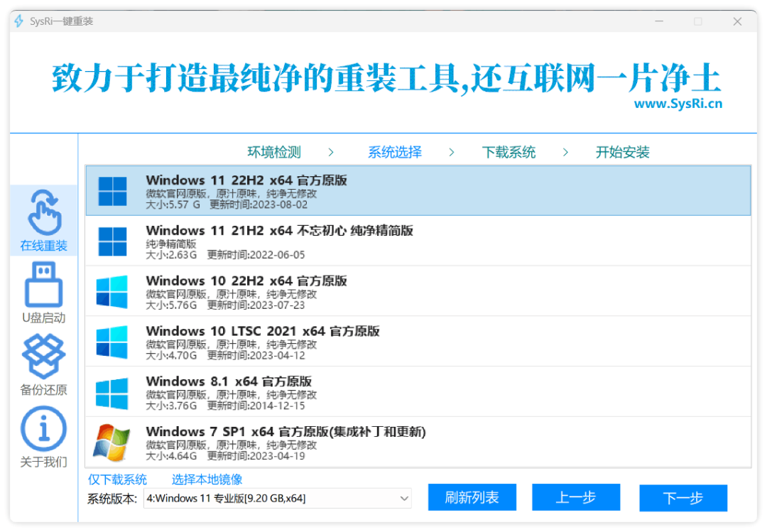Click the Windows 7 SP1 flag logo
Screen dimensions: 767x532
coord(112,443)
